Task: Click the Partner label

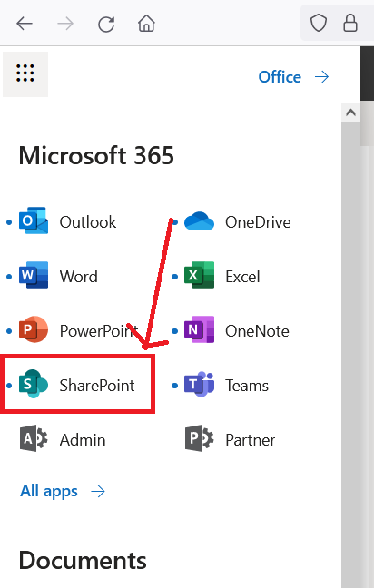Action: pos(251,439)
